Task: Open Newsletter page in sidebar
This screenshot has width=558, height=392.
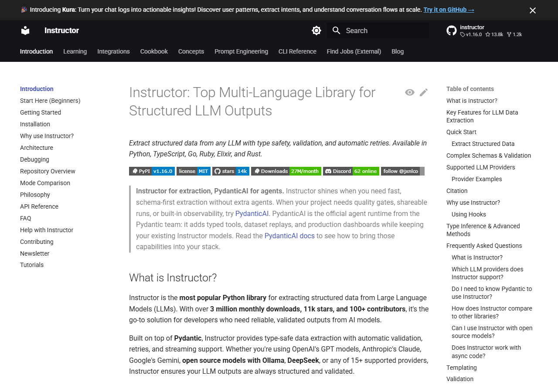Action: click(x=35, y=253)
